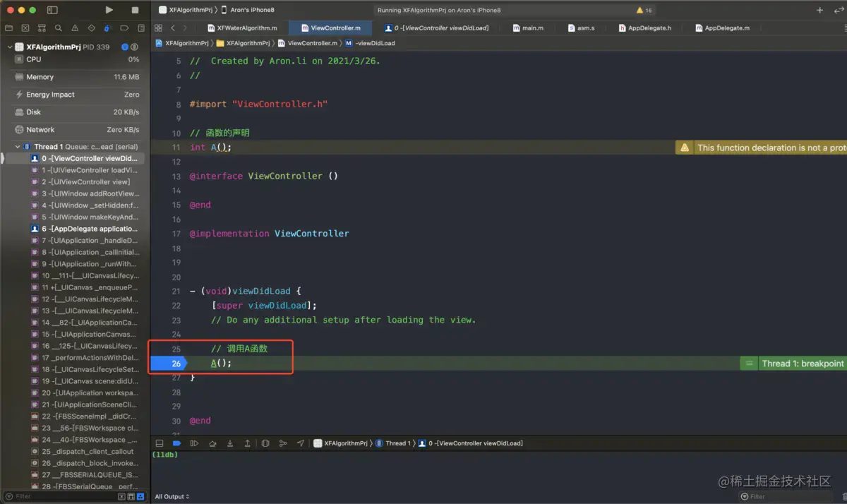Open the All Output dropdown
The width and height of the screenshot is (847, 504).
pos(172,496)
